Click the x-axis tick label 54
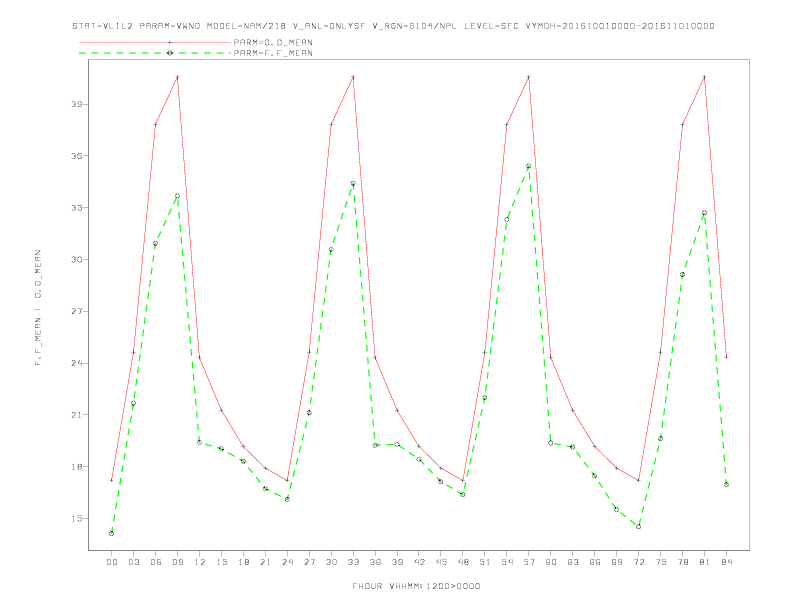This screenshot has width=792, height=612. (507, 562)
